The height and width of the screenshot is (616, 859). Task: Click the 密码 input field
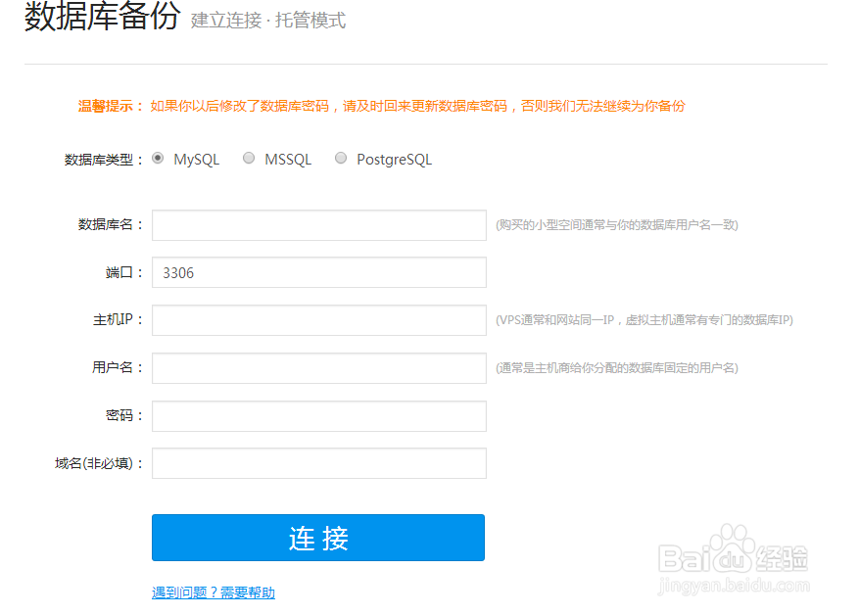pyautogui.click(x=318, y=415)
